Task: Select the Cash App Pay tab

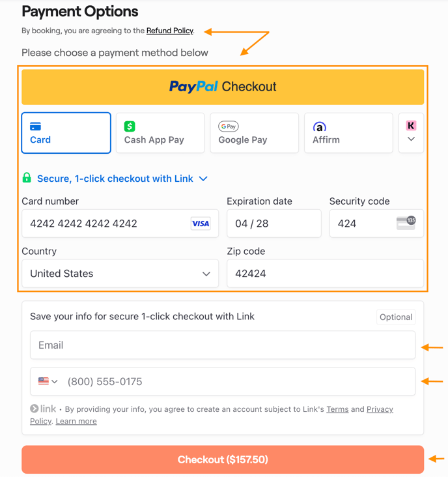Action: pyautogui.click(x=160, y=133)
